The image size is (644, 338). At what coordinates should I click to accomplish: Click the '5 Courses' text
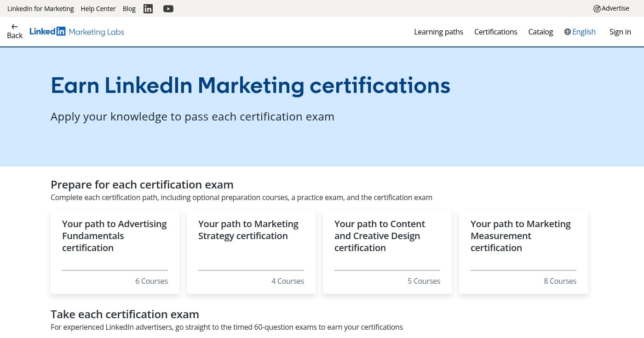pyautogui.click(x=424, y=281)
